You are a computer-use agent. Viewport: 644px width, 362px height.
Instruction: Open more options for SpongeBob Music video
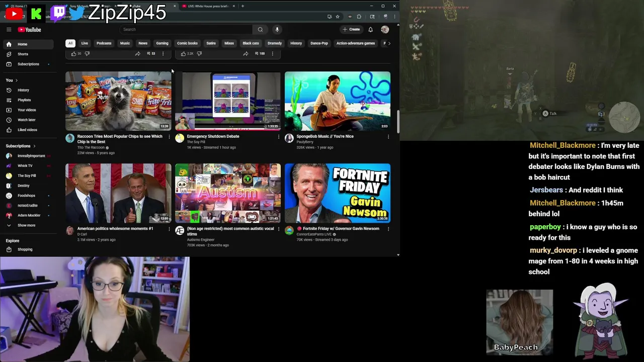pyautogui.click(x=388, y=136)
